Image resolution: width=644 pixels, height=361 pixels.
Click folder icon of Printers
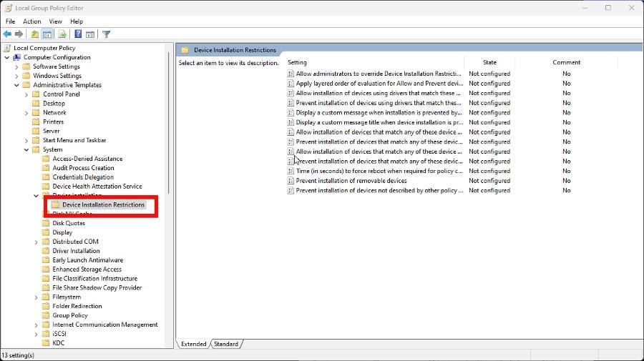[36, 122]
